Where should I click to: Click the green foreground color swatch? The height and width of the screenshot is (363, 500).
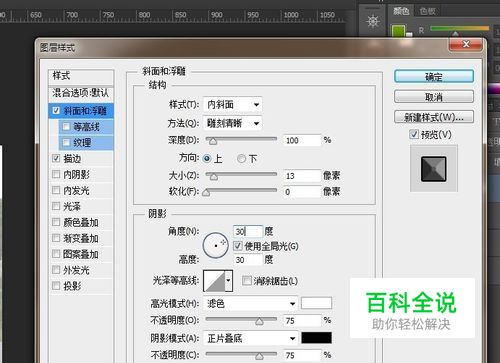[399, 31]
